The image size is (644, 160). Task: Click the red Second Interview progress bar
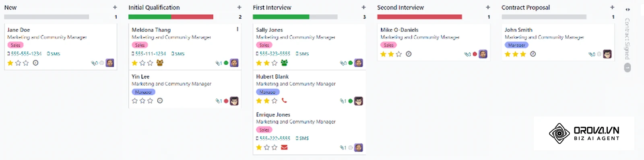point(419,17)
